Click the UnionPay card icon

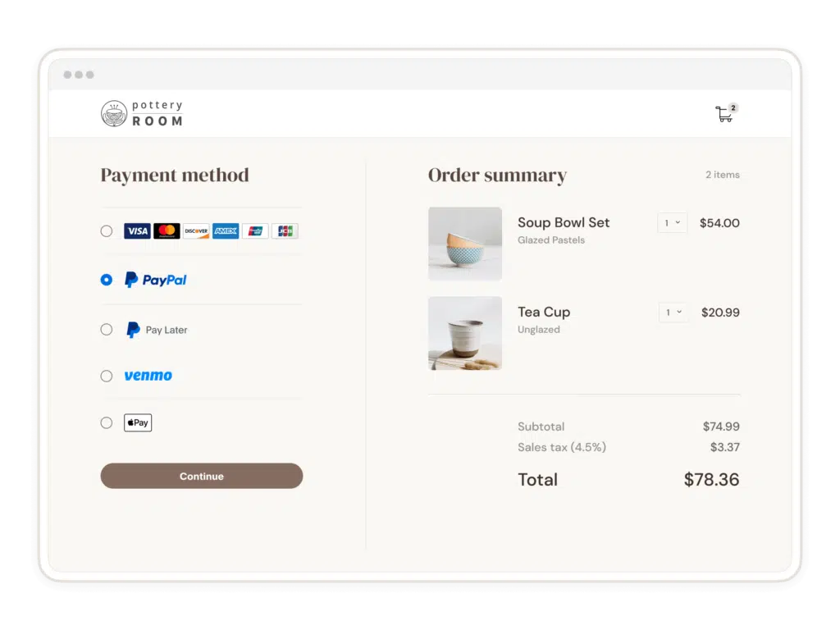tap(255, 231)
